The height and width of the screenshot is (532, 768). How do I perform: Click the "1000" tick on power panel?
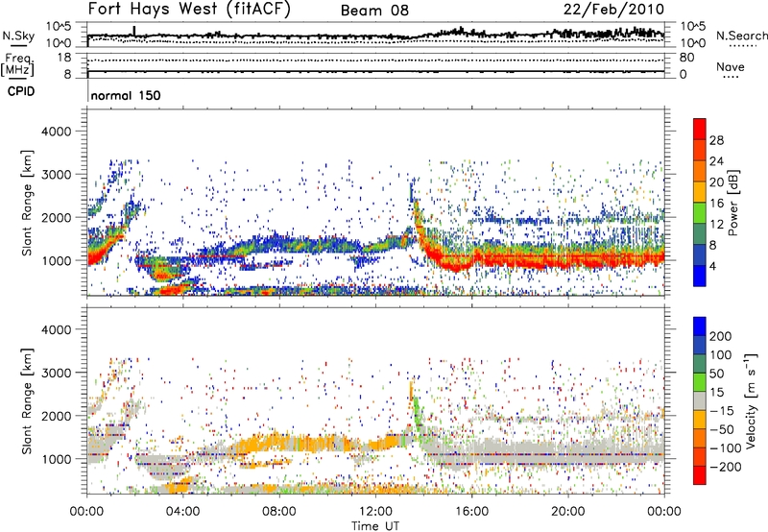56,260
